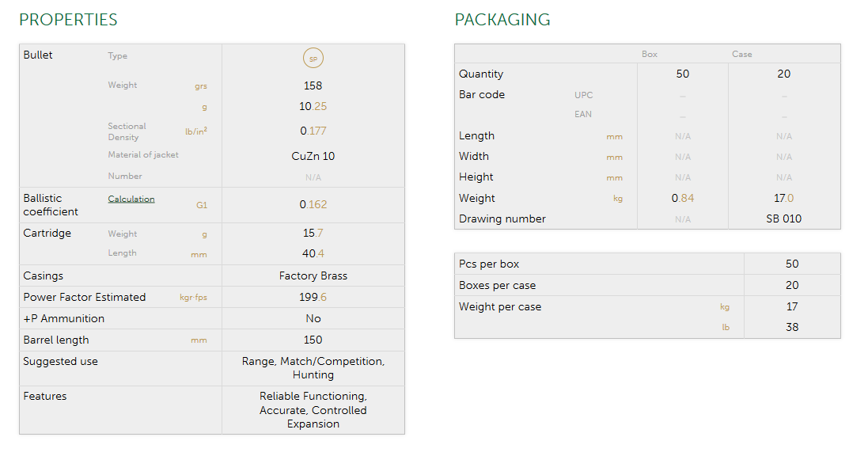Image resolution: width=868 pixels, height=456 pixels.
Task: Click the Features description text
Action: tap(313, 409)
